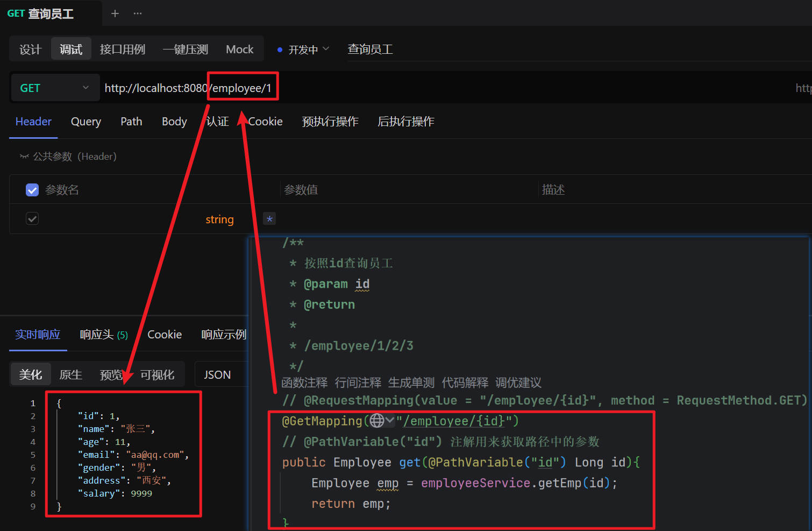812x531 pixels.
Task: Open the 接口用例 tab
Action: click(x=123, y=49)
